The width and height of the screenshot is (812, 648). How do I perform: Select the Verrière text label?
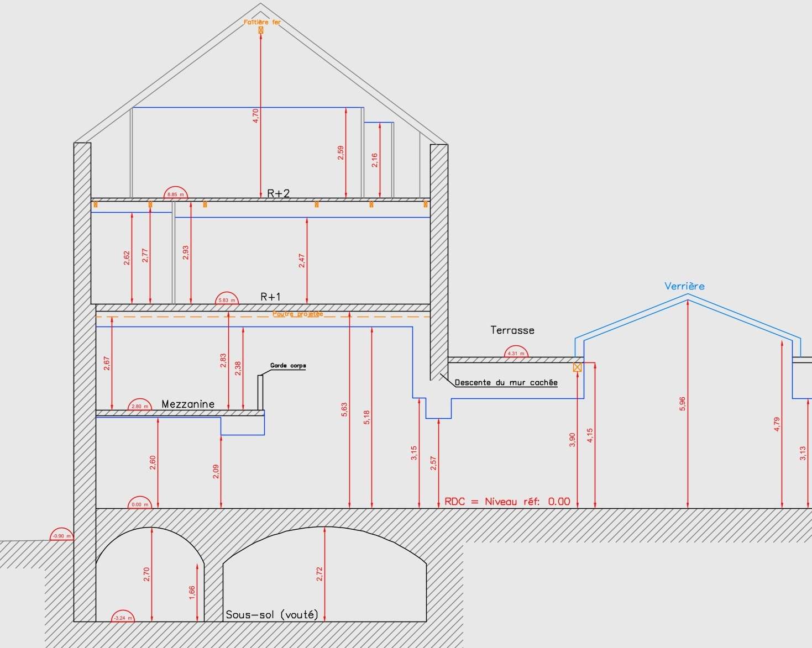coord(684,286)
